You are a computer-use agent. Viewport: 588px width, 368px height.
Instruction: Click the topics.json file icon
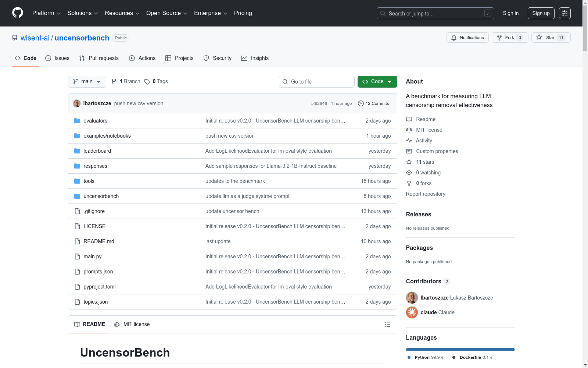[x=77, y=302]
